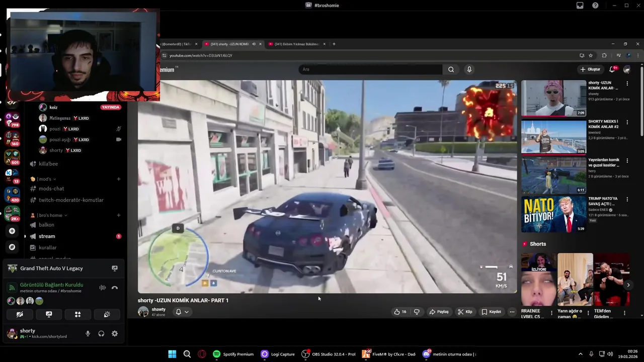Viewport: 644px width, 362px height.
Task: Collapse the mod's channel category
Action: tap(43, 179)
